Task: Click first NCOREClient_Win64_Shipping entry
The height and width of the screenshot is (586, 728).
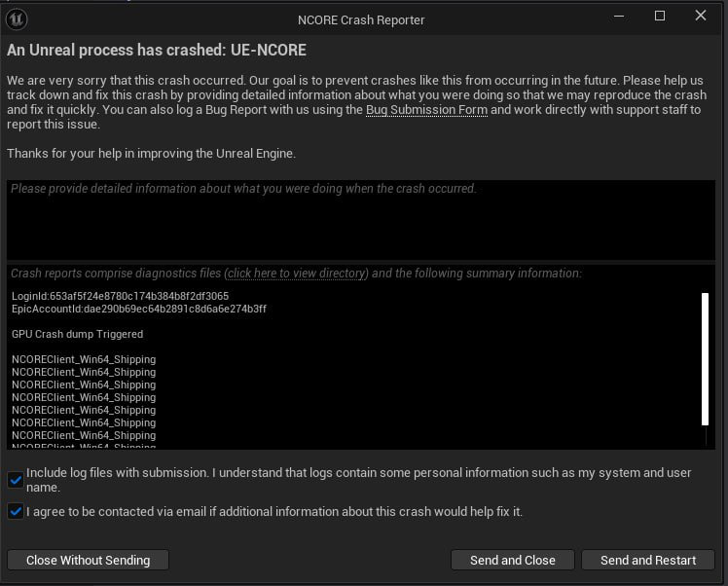Action: (x=84, y=359)
